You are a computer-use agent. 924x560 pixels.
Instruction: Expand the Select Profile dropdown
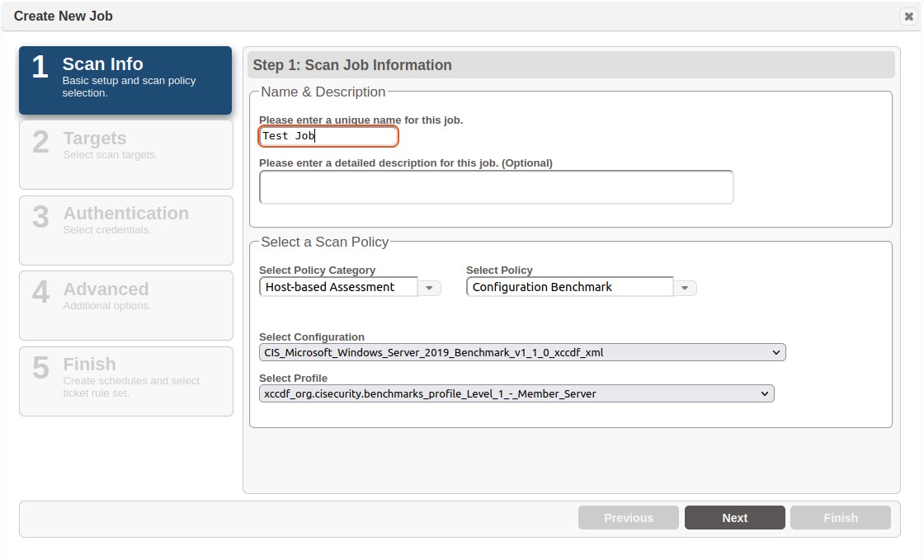[516, 393]
